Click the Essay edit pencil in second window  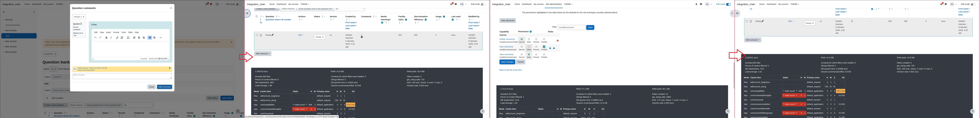[x=273, y=35]
